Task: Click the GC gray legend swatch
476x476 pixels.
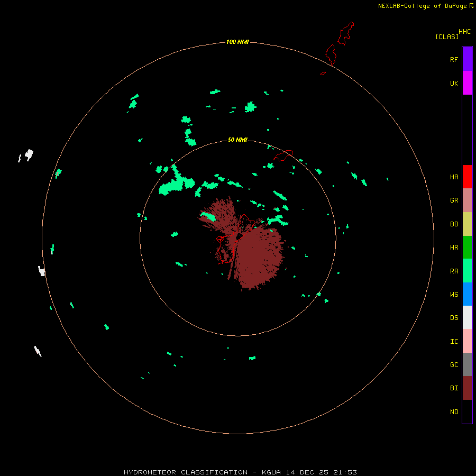Action: pos(467,364)
